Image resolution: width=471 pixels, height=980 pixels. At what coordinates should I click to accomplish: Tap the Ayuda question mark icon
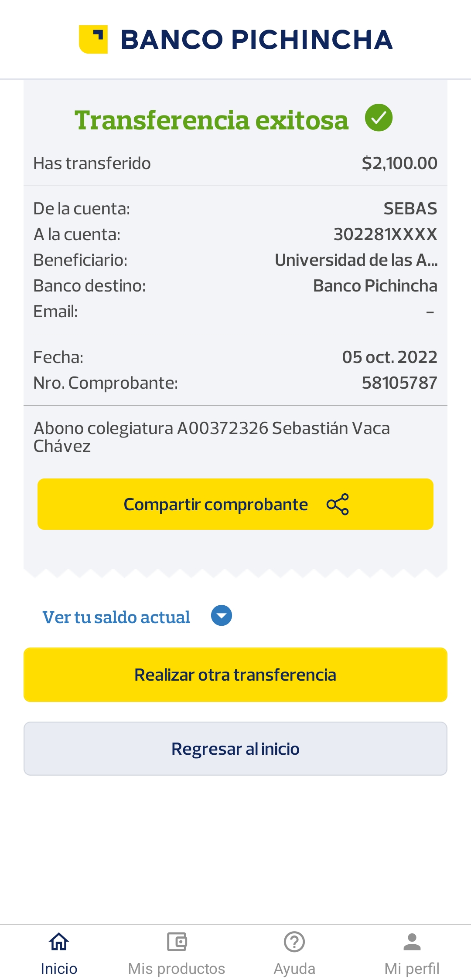(x=294, y=942)
